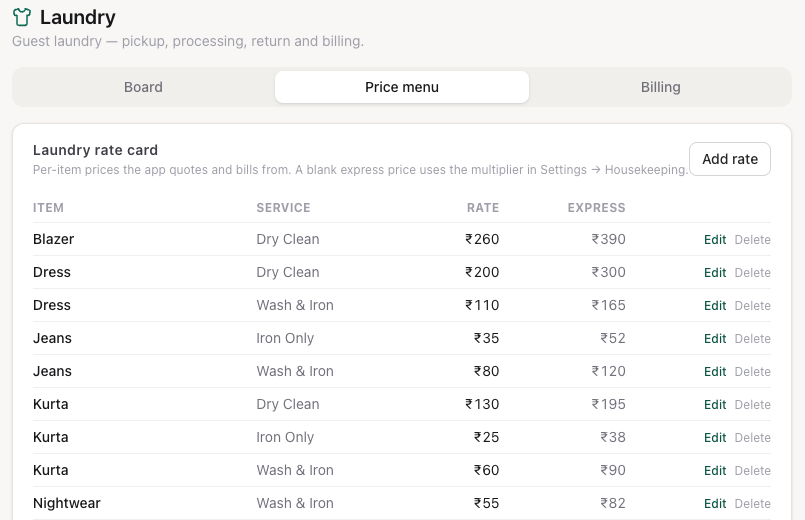Click the ₹110 rate value
The image size is (805, 520).
482,305
